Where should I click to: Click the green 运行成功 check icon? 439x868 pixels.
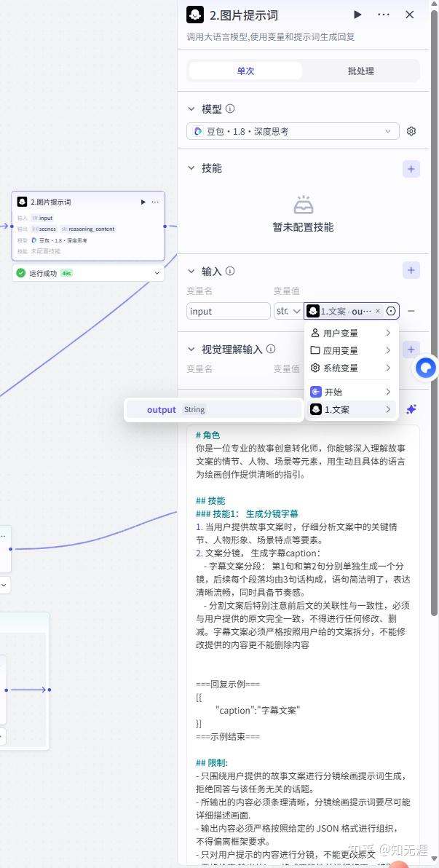[20, 273]
